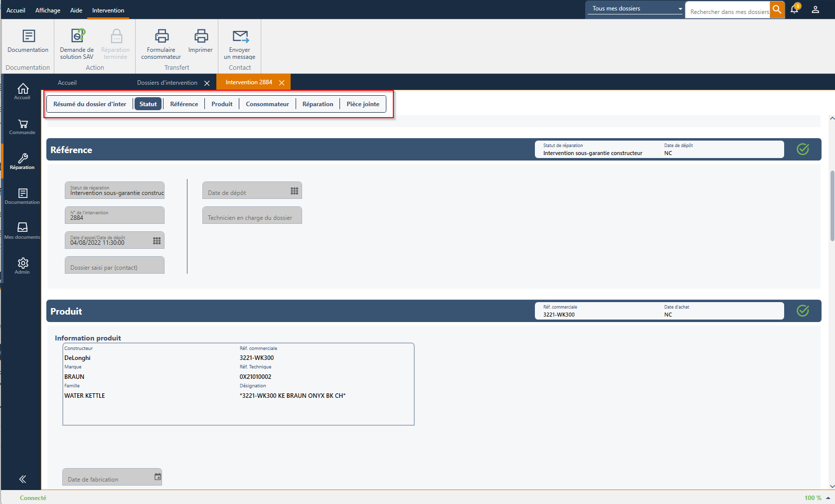Toggle the Référence section green checkmark

pyautogui.click(x=803, y=149)
